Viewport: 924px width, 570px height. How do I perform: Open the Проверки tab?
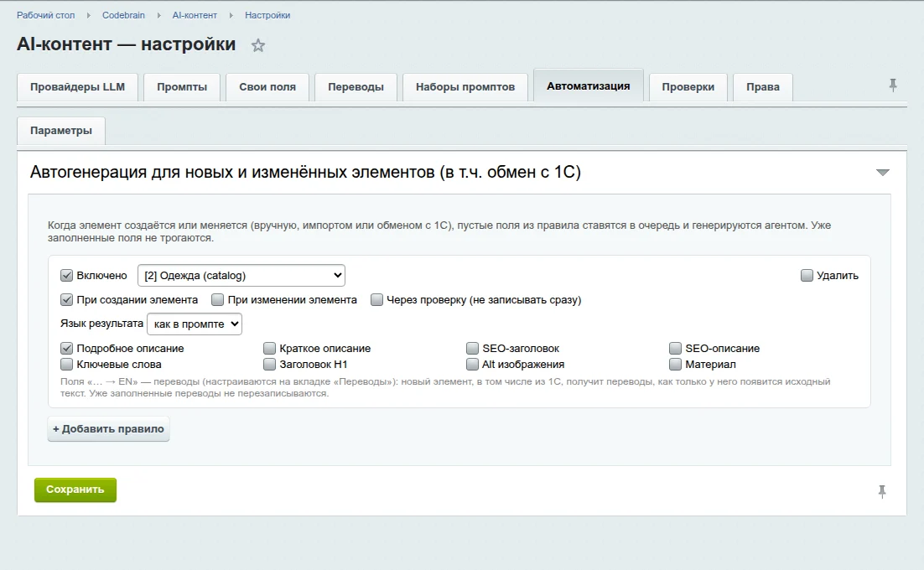[688, 87]
